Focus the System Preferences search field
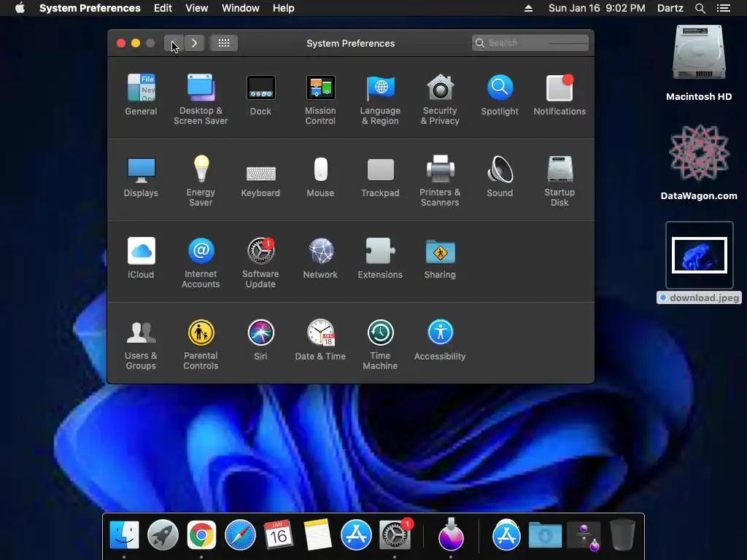The width and height of the screenshot is (747, 560). pyautogui.click(x=530, y=43)
